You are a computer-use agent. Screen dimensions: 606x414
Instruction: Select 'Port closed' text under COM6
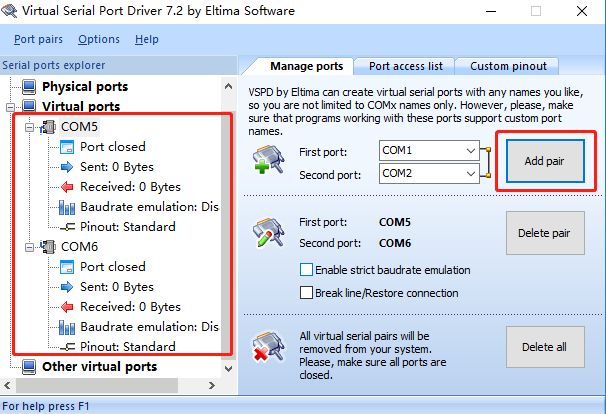[x=113, y=267]
